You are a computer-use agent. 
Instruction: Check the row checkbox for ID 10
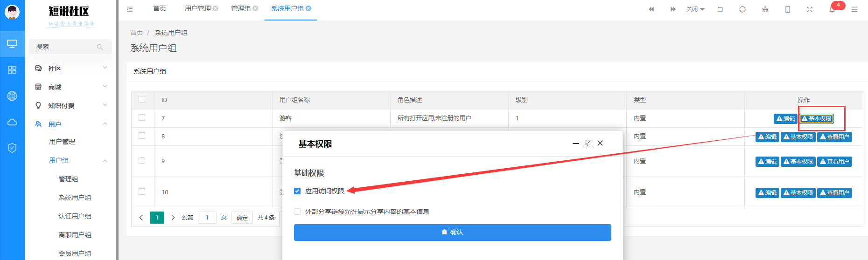coord(142,192)
